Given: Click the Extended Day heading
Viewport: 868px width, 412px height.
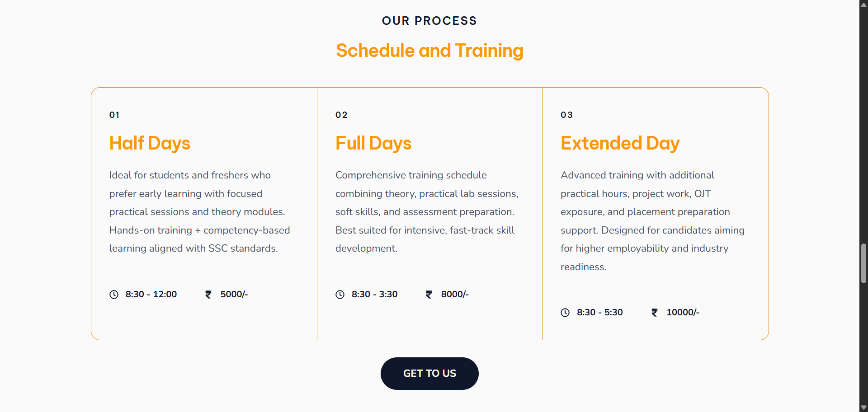Looking at the screenshot, I should pyautogui.click(x=620, y=143).
